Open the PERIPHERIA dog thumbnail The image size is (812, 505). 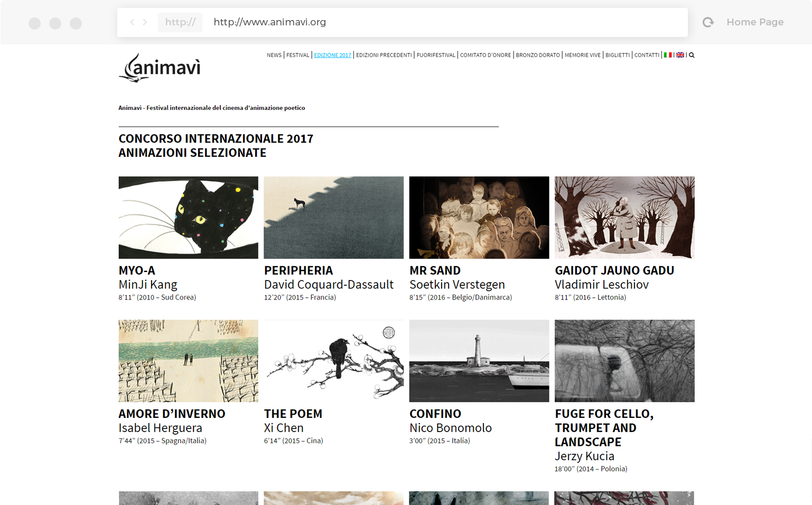click(333, 218)
